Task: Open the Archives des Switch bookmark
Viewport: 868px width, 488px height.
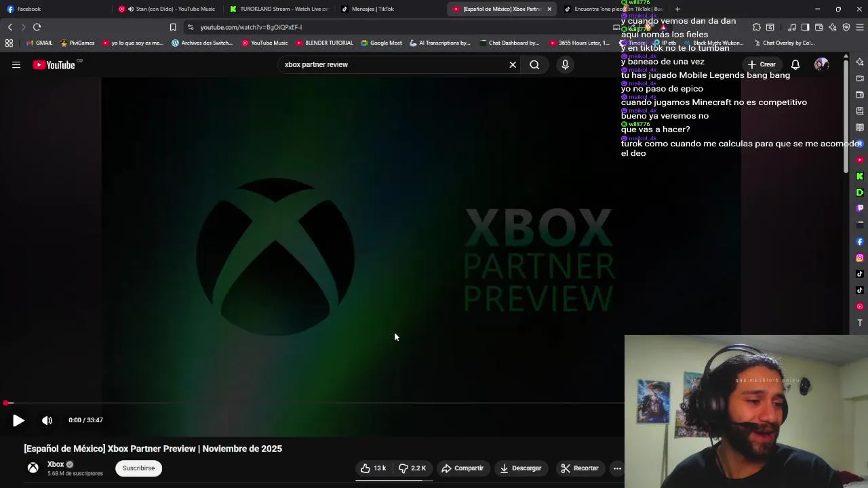Action: tap(202, 43)
